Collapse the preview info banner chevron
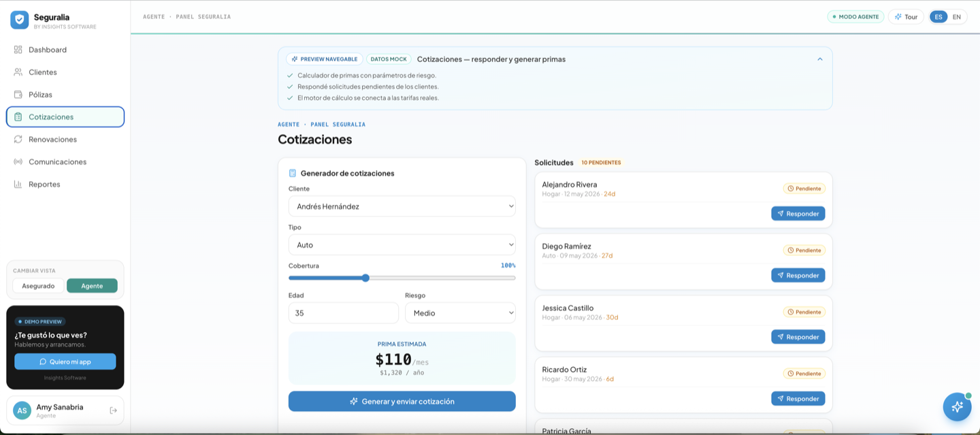This screenshot has width=980, height=435. pyautogui.click(x=820, y=59)
